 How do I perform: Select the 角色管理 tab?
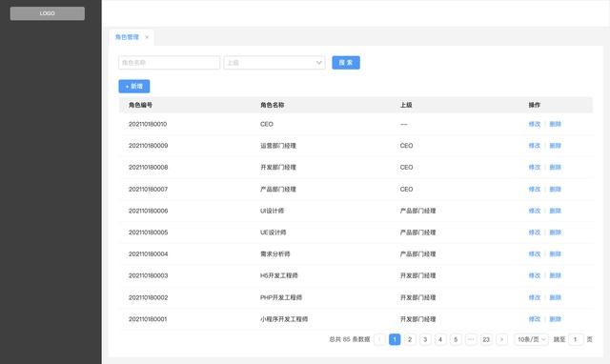coord(127,37)
